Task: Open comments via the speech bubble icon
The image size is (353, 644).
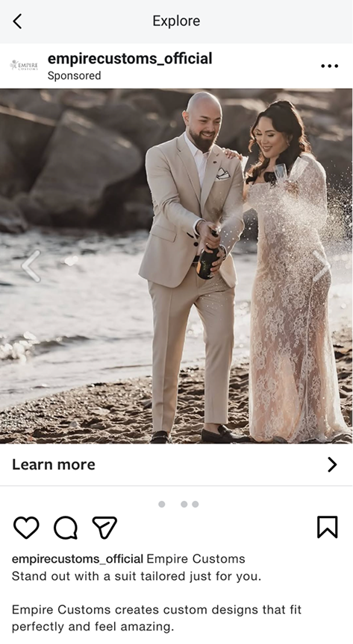Action: click(x=66, y=528)
